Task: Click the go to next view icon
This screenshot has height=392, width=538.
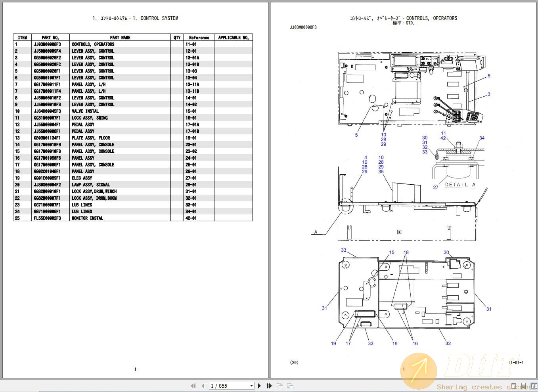Action: [290, 386]
